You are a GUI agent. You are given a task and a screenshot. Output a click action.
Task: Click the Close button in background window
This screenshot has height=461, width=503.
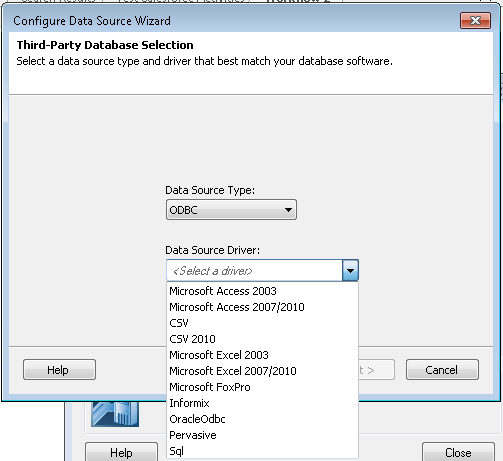(x=458, y=452)
